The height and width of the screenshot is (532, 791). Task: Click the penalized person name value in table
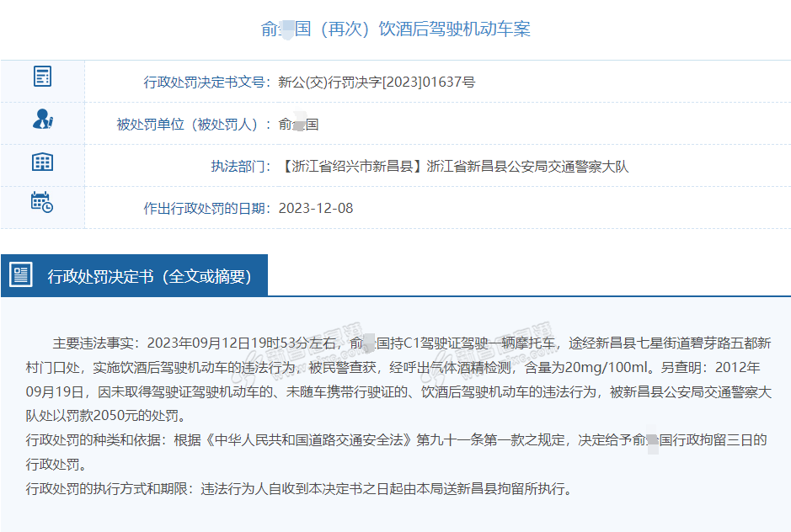(298, 125)
